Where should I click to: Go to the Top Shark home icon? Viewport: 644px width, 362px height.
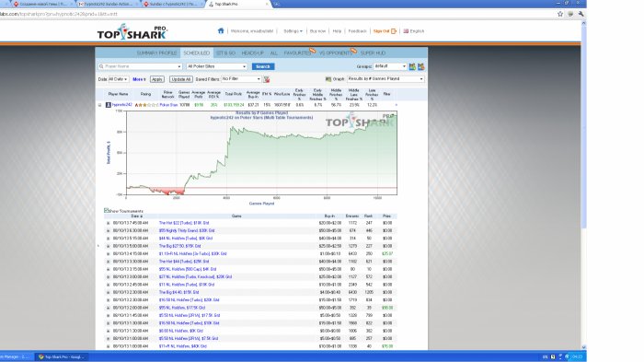pos(221,30)
